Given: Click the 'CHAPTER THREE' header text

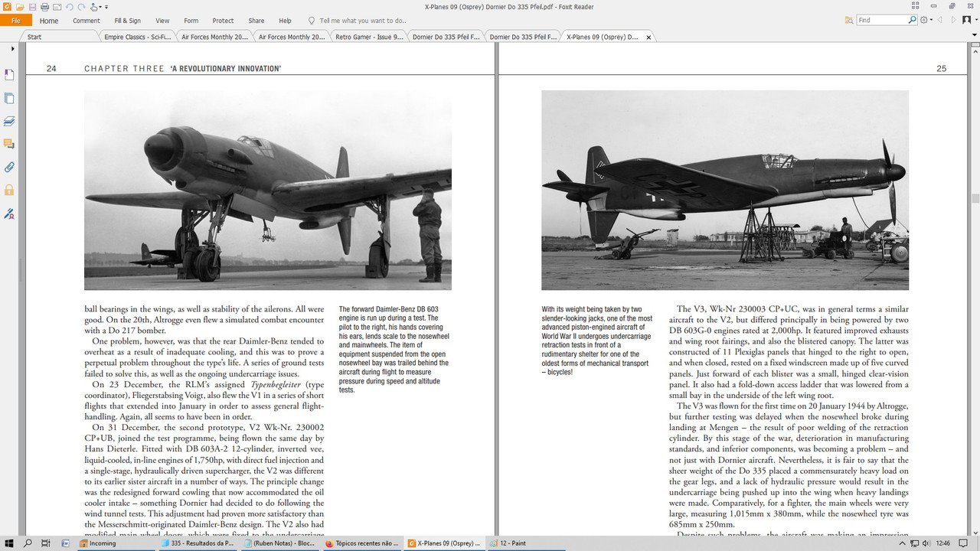Looking at the screenshot, I should (124, 69).
